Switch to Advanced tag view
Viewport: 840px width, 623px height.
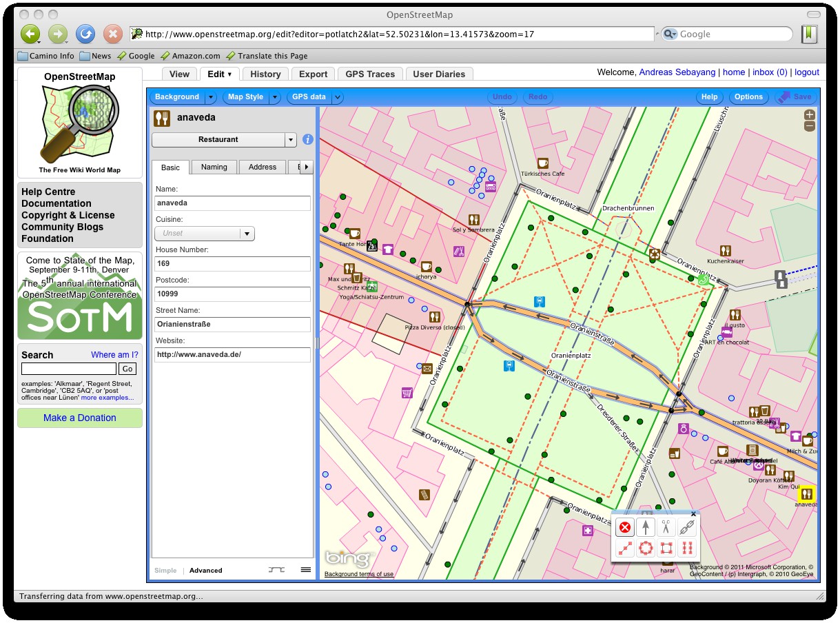[x=205, y=571]
